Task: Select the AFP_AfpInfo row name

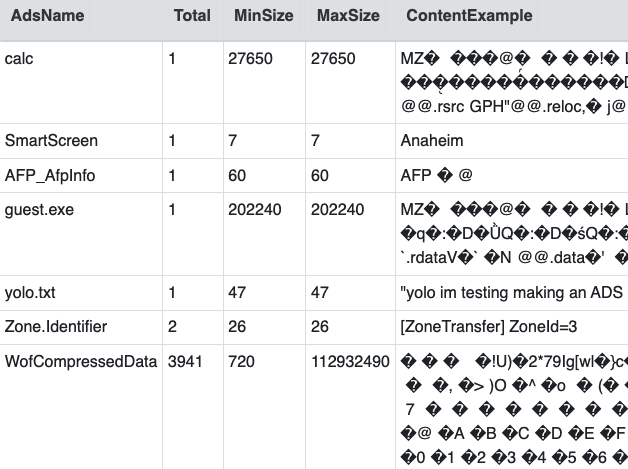Action: click(x=50, y=175)
